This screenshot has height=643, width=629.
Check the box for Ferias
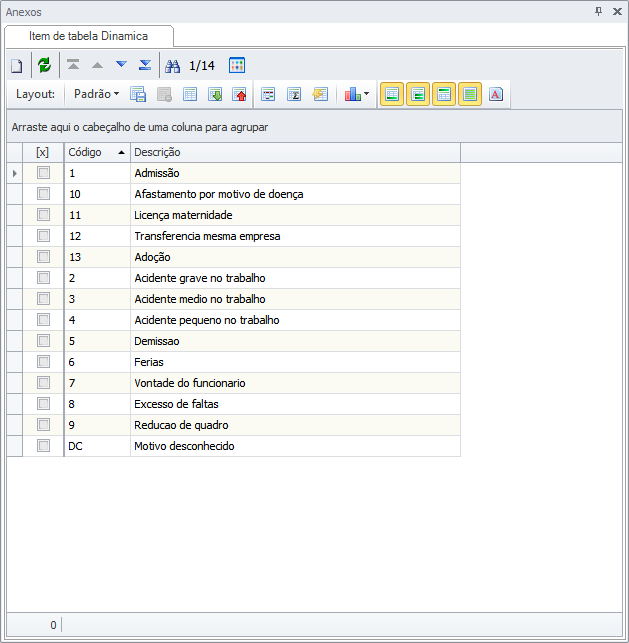[43, 362]
